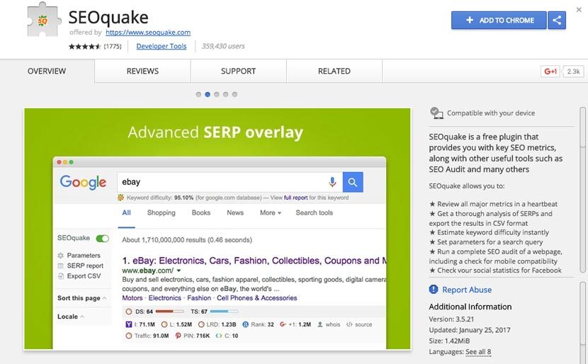
Task: Click the Cell Phones & Accessories sitelink
Action: click(257, 298)
